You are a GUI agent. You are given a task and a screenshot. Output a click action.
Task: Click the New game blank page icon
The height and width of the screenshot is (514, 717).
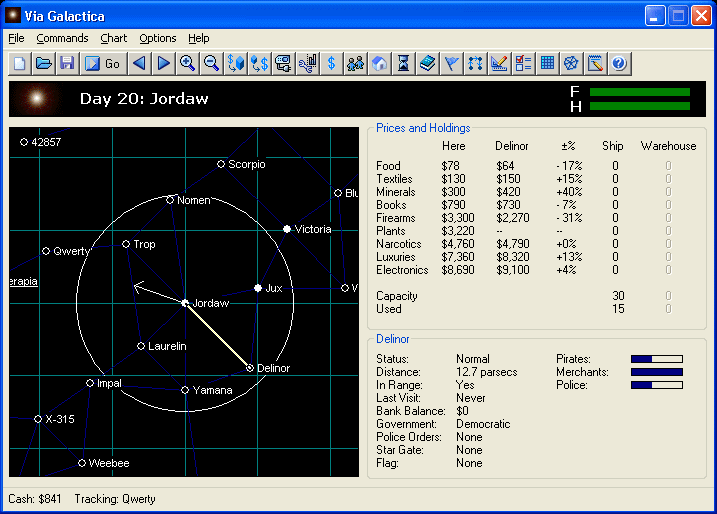click(20, 63)
